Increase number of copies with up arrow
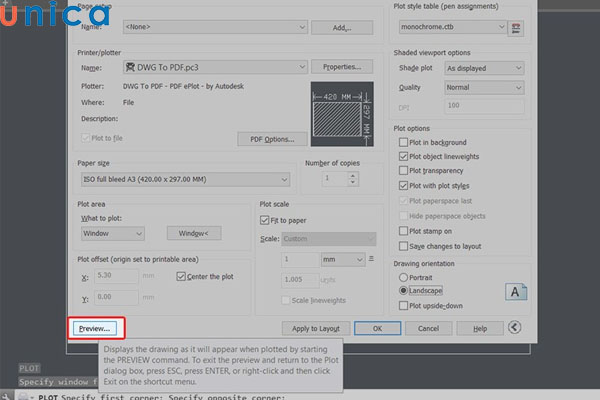Viewport: 600px width, 400px height. (x=353, y=175)
